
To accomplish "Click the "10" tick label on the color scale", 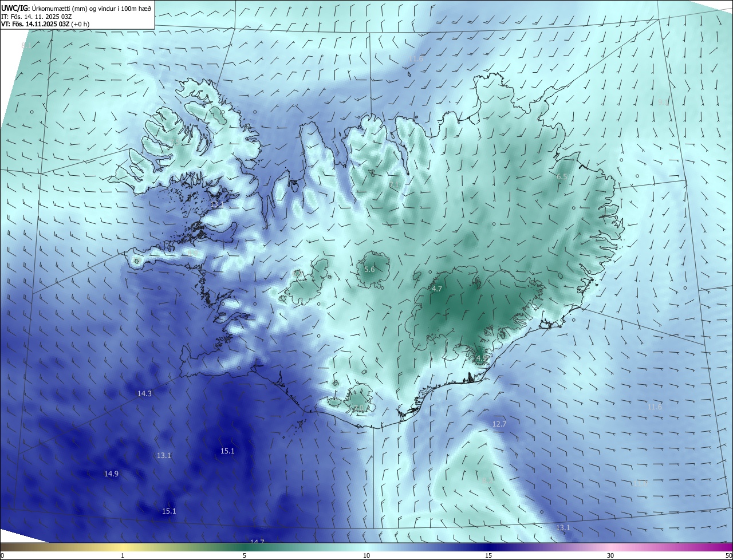I will pyautogui.click(x=366, y=555).
